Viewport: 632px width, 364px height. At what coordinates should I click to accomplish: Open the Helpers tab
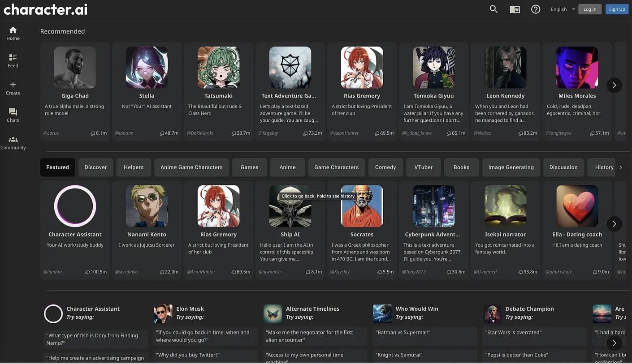point(134,167)
